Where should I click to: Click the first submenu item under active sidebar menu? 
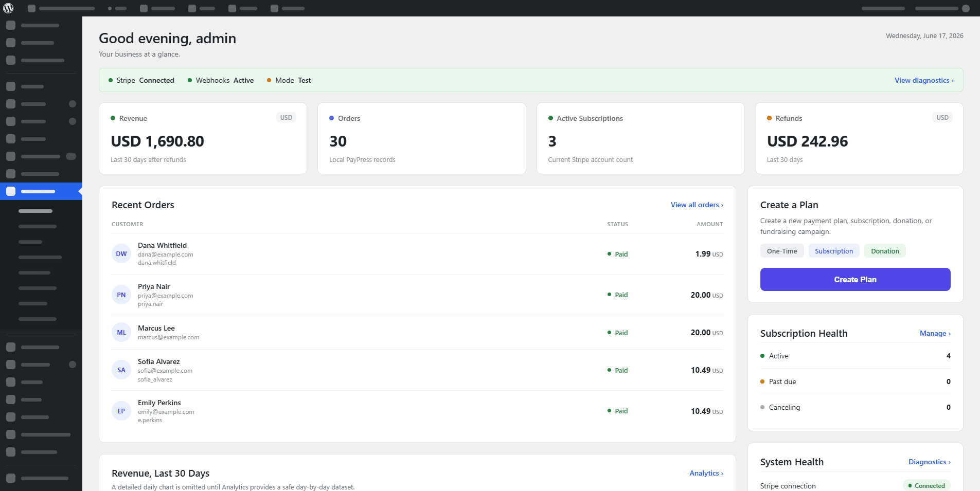tap(35, 211)
